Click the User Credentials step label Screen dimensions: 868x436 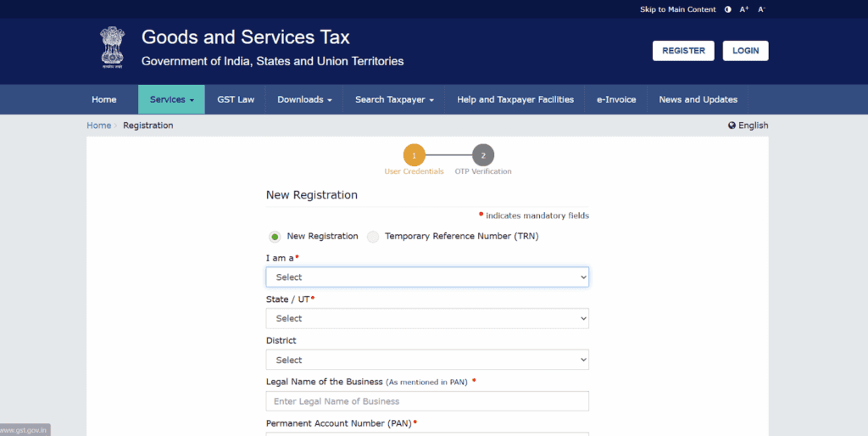[x=414, y=171]
